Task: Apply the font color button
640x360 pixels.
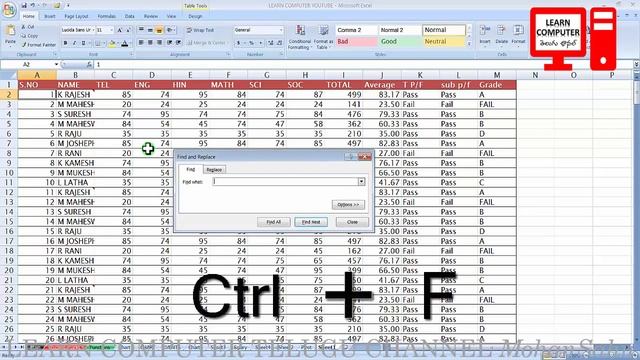Action: pos(125,43)
